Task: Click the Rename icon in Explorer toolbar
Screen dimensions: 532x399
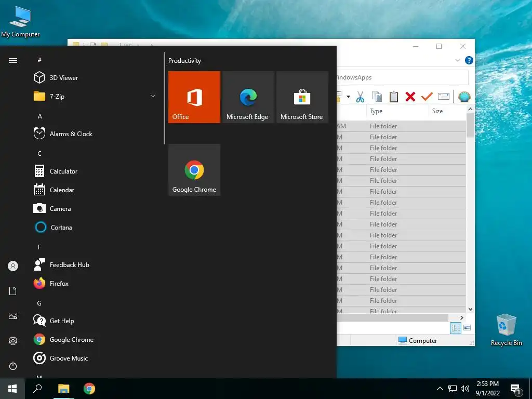Action: pos(444,97)
